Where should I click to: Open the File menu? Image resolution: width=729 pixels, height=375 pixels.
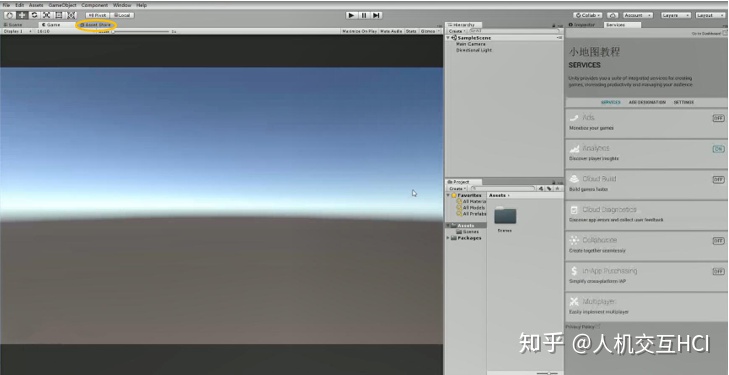click(6, 5)
